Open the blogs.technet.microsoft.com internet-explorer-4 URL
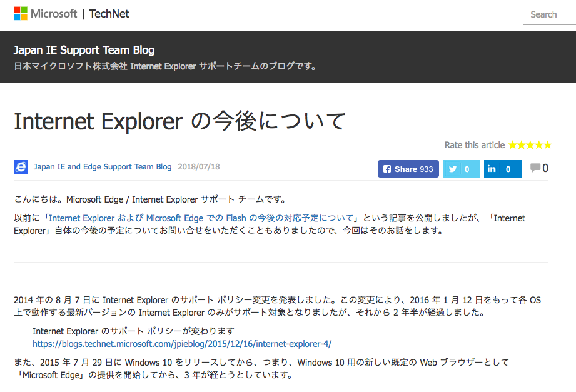Viewport: 576px width, 392px height. pyautogui.click(x=182, y=344)
